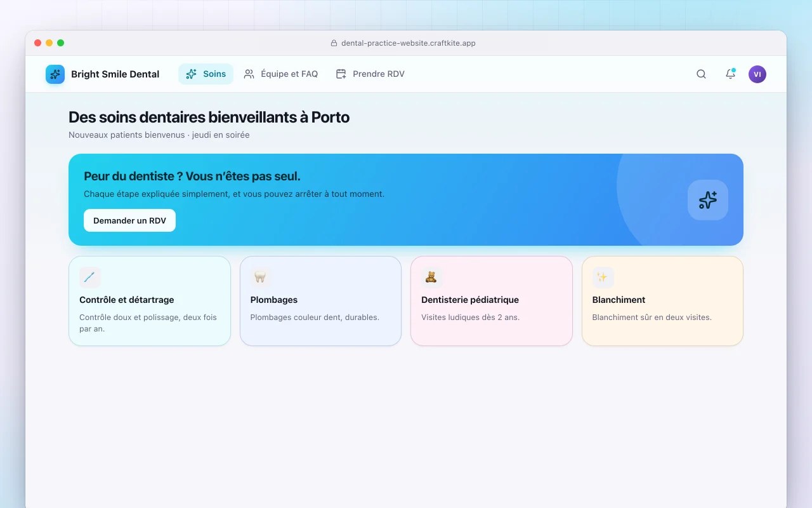Click the sparkles icon on the Blanchiment card
812x508 pixels.
pyautogui.click(x=603, y=277)
